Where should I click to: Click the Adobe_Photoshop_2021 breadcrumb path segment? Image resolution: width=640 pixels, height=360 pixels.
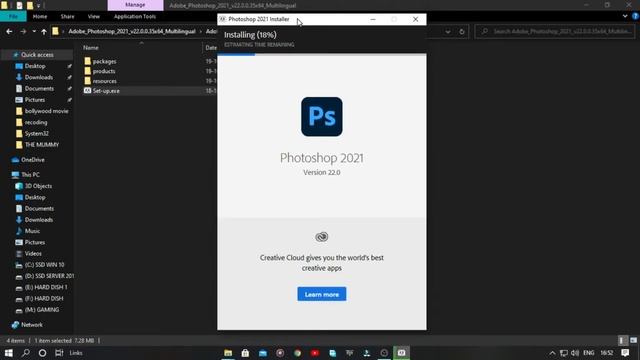132,31
